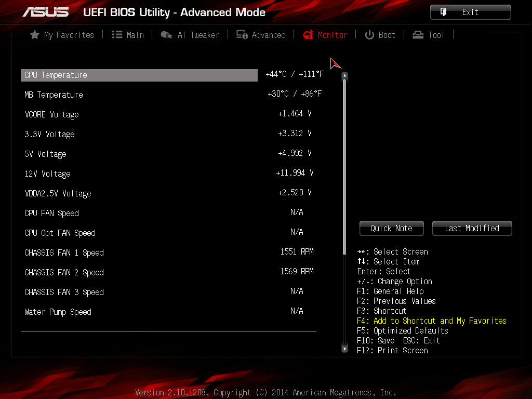Click the F12: Print Screen hint
This screenshot has width=532, height=399.
(x=392, y=351)
